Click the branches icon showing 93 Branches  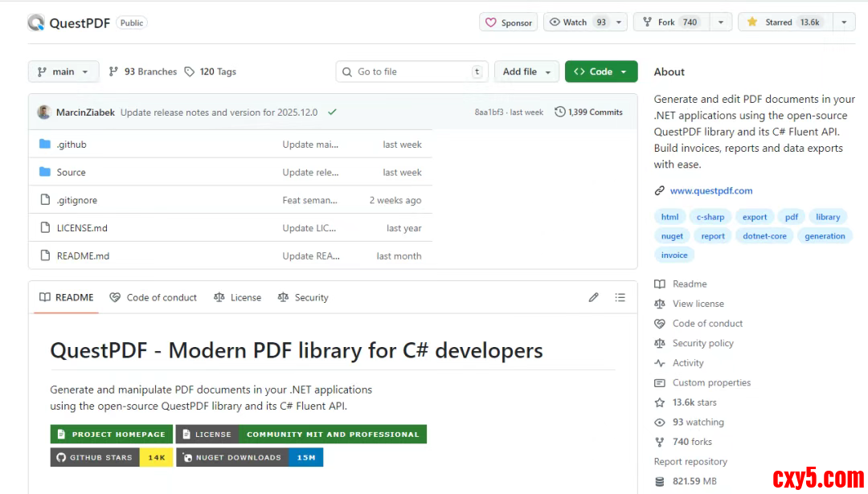tap(113, 71)
